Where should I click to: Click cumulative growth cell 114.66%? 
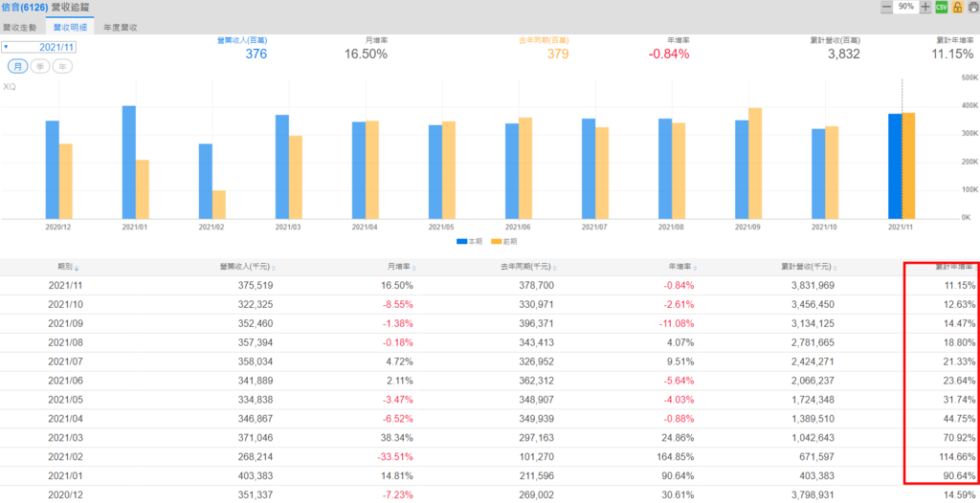point(957,457)
